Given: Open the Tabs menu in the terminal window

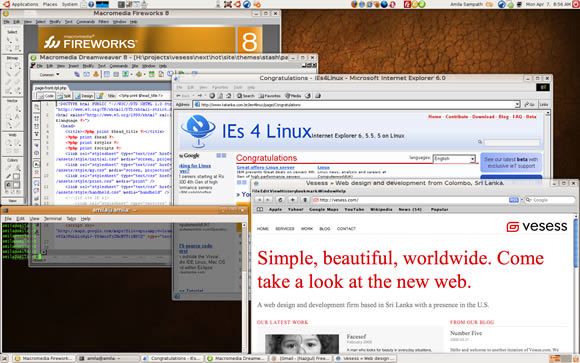Looking at the screenshot, I should click(71, 219).
